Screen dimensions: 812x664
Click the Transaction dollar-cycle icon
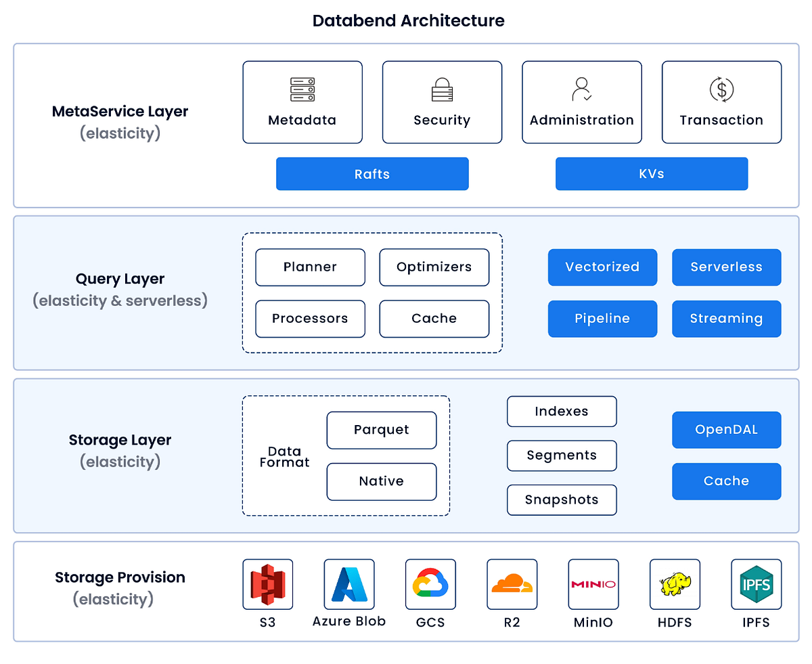tap(721, 88)
